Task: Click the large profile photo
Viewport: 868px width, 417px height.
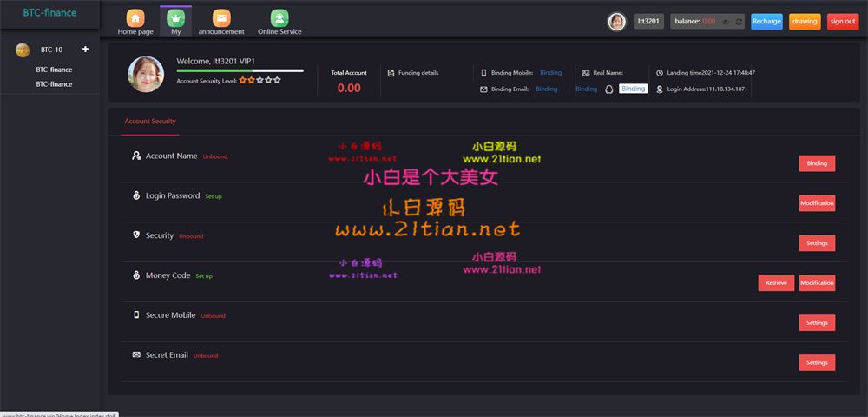Action: (x=146, y=75)
